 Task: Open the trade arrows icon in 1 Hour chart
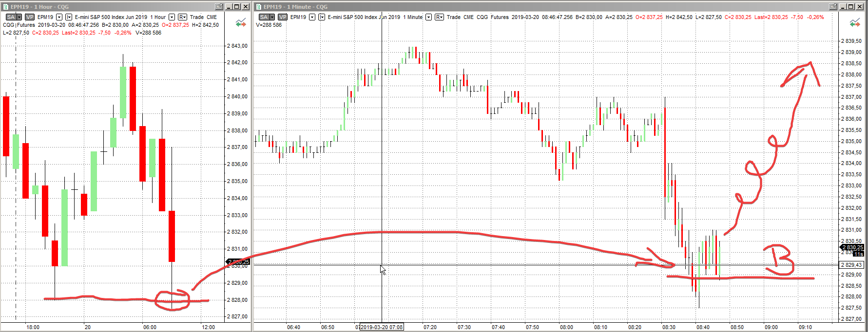[x=241, y=23]
